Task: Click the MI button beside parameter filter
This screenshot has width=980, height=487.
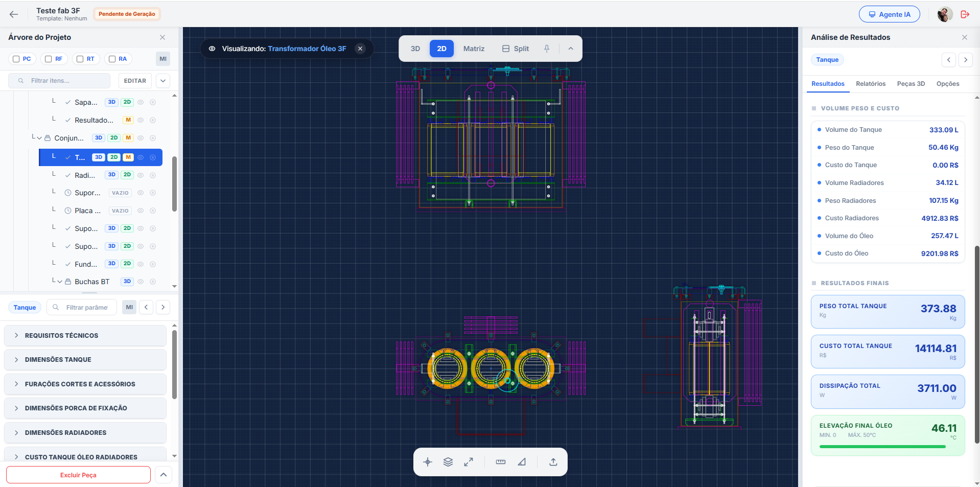Action: click(x=129, y=307)
